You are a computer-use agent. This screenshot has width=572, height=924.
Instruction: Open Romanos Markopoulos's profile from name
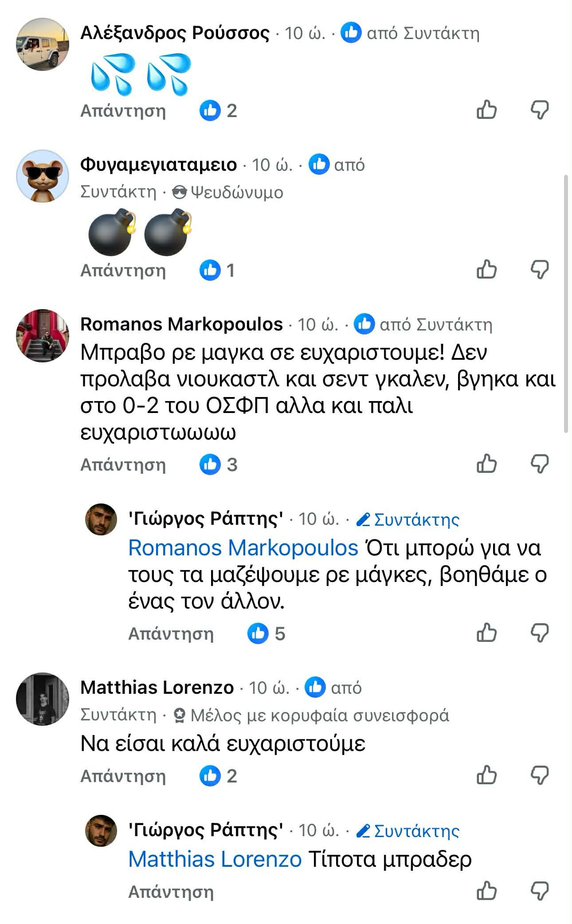click(x=181, y=324)
